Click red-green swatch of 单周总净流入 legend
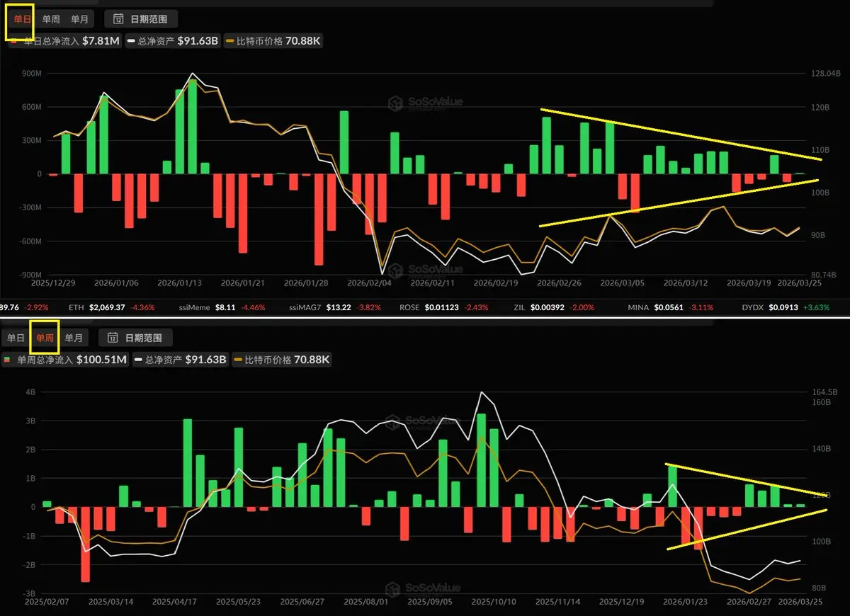Image resolution: width=850 pixels, height=616 pixels. 7,360
